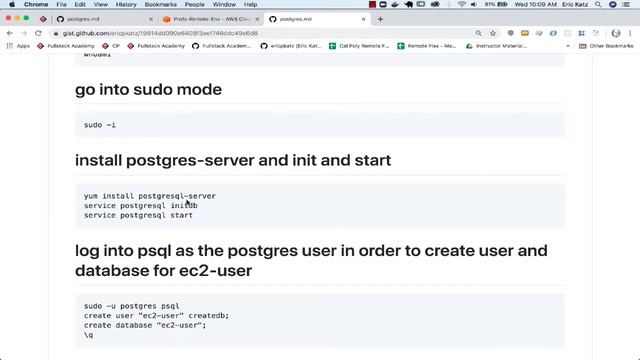Expand the bookmarks overflow chevron
The image size is (640, 360).
[x=568, y=46]
